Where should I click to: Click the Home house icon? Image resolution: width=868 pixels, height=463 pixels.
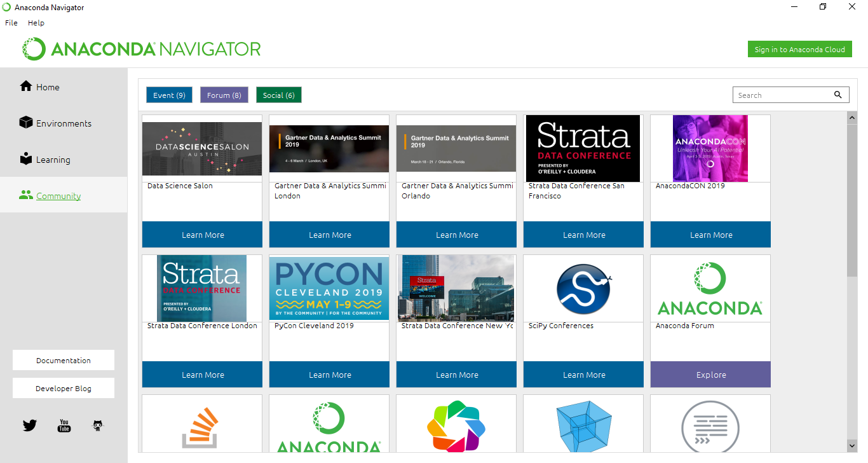tap(26, 86)
